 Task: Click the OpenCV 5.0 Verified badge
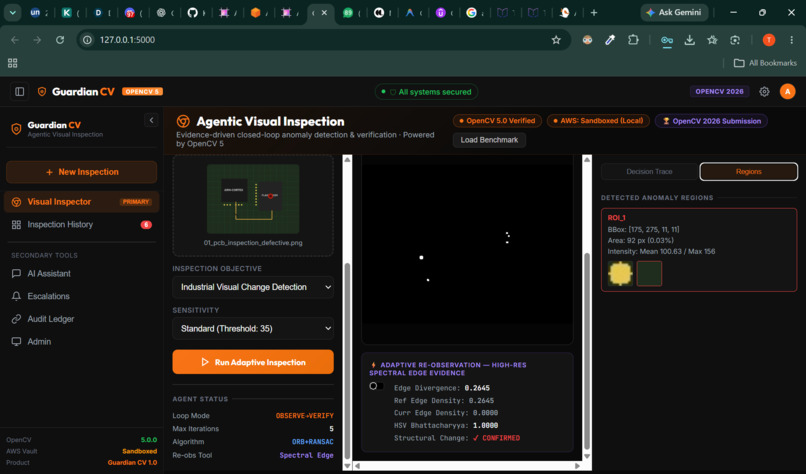click(497, 121)
